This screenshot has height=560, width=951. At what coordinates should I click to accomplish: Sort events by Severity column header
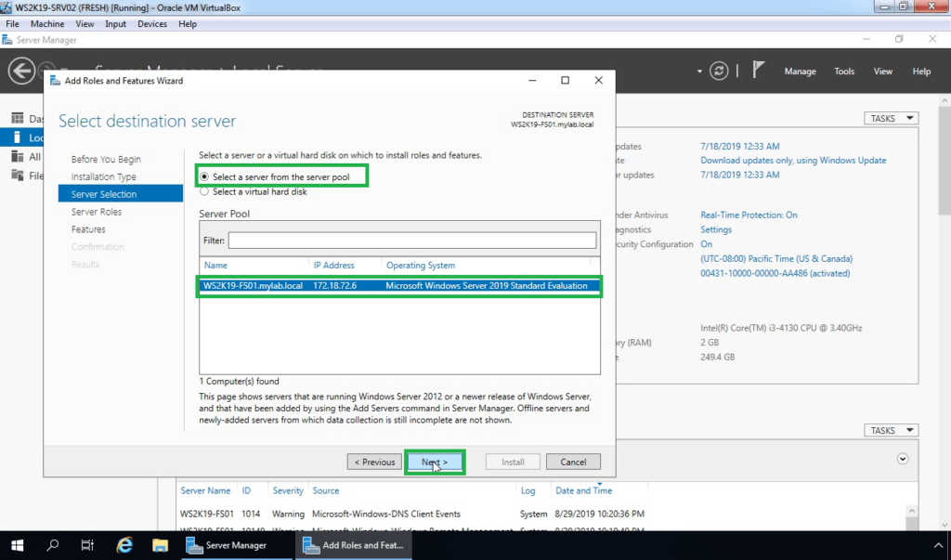(x=288, y=490)
